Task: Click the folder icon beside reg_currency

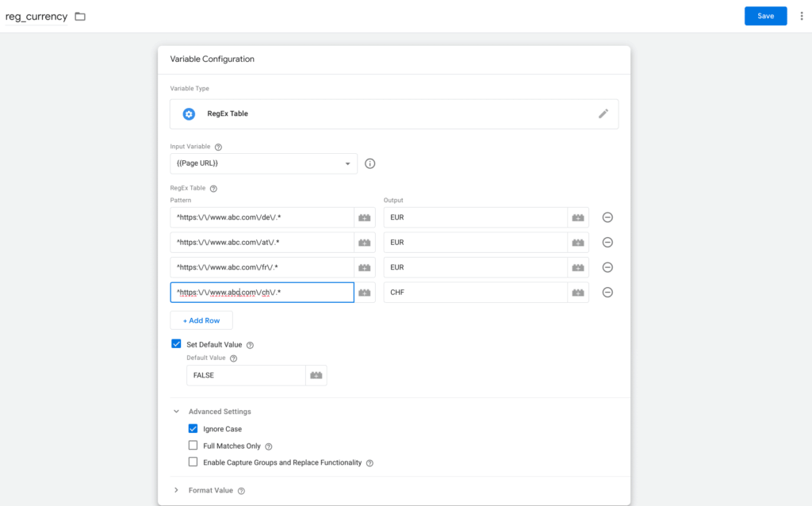Action: [x=80, y=17]
